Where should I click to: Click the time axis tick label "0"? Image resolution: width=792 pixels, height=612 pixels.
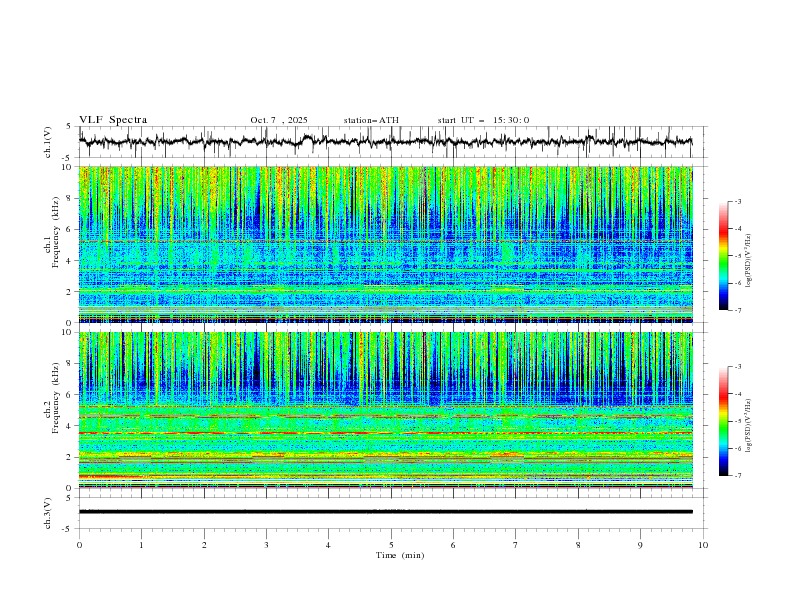[79, 545]
